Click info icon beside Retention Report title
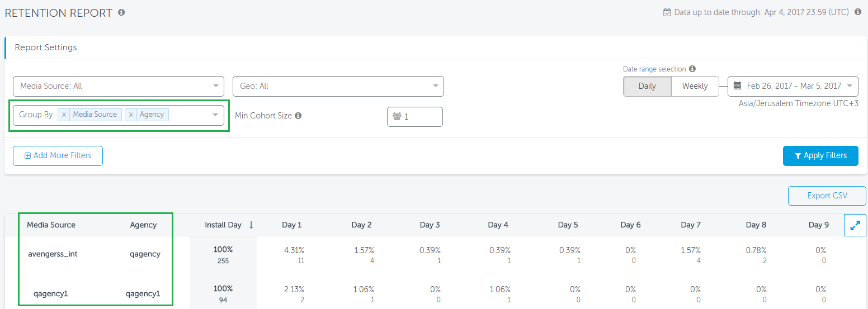This screenshot has height=309, width=868. (x=121, y=12)
